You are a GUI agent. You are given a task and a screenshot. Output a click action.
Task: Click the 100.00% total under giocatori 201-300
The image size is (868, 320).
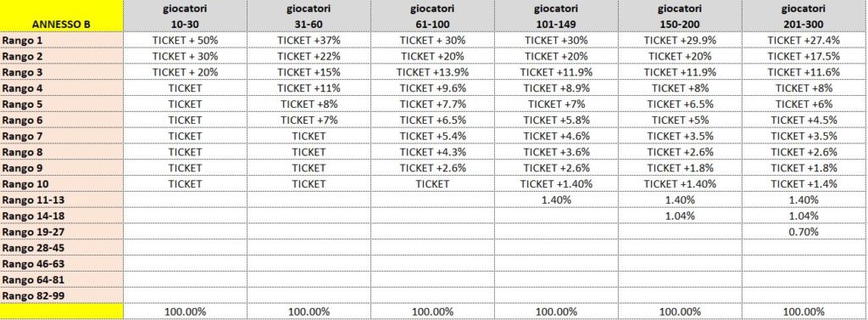804,312
